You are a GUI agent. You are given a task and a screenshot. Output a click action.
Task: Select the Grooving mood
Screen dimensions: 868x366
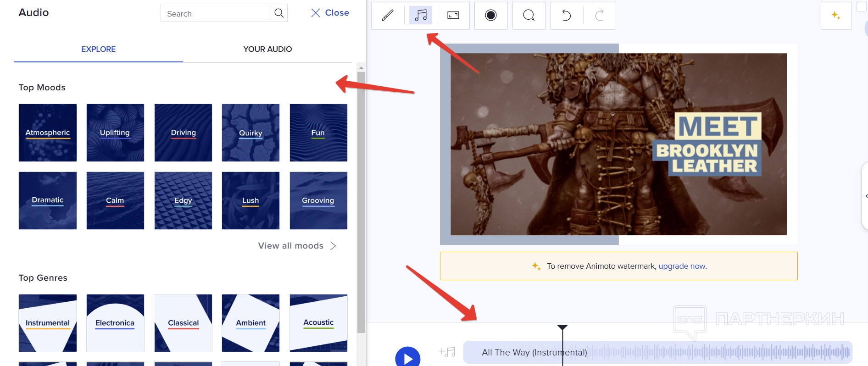[x=318, y=200]
